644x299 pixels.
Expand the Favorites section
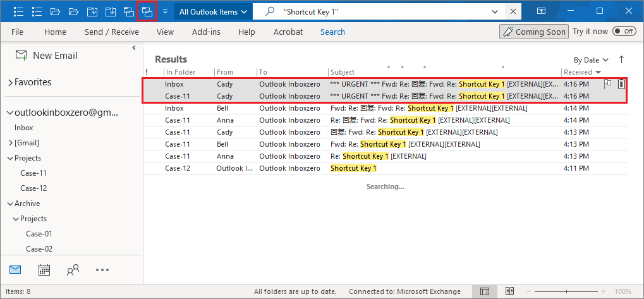(10, 82)
